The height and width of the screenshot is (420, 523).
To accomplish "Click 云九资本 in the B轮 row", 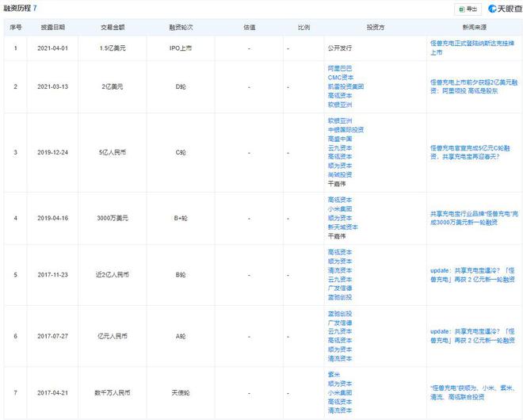I will [x=339, y=279].
